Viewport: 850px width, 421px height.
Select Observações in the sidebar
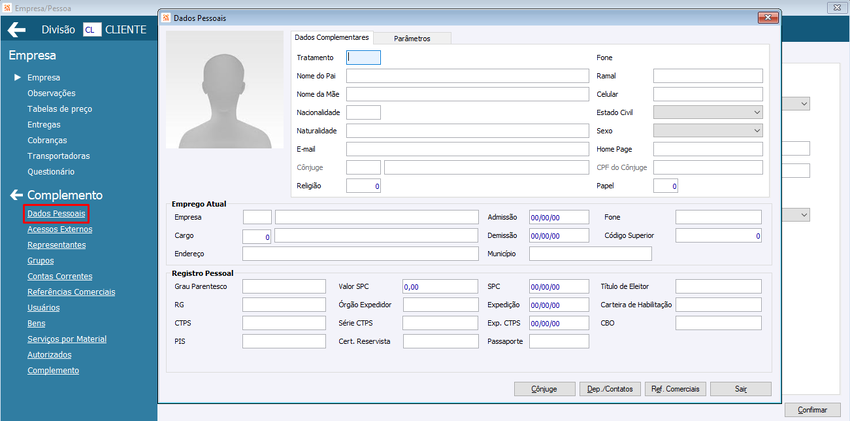coord(51,93)
